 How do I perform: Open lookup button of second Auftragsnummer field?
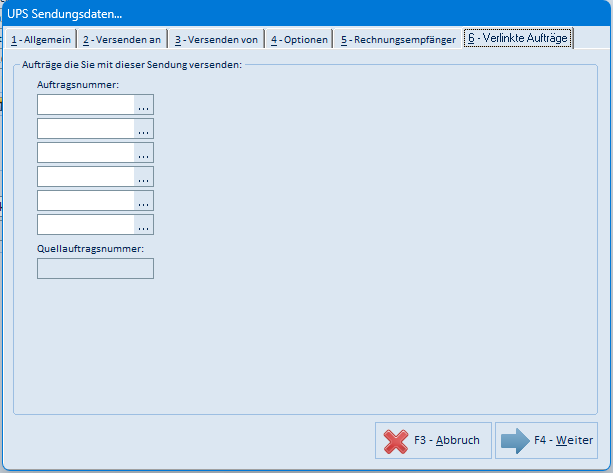143,129
